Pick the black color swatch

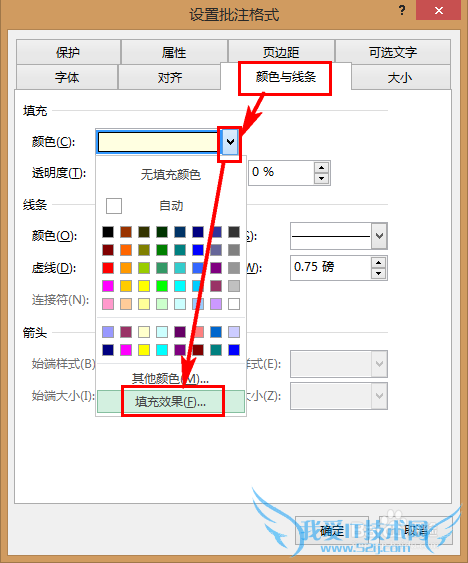tap(108, 232)
